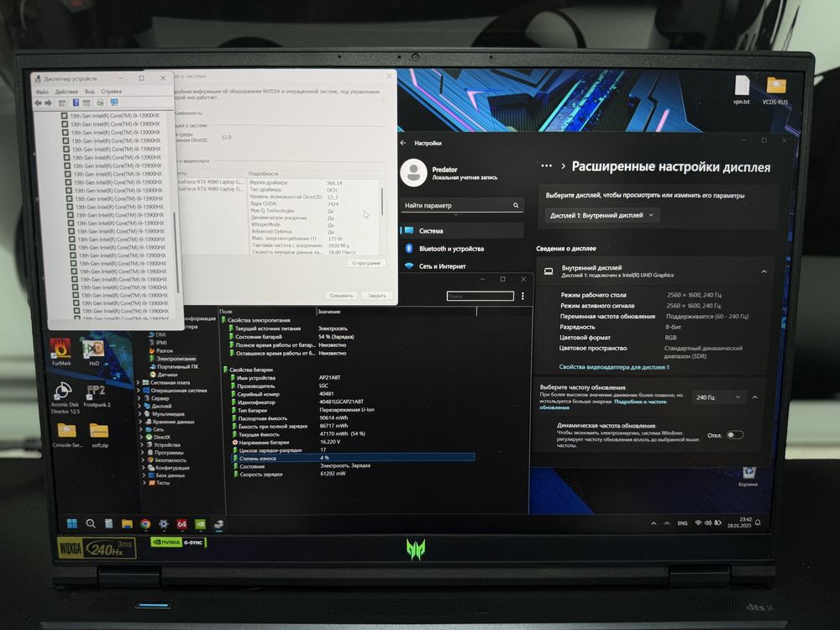Switch to Settings gear on taskbar
This screenshot has height=630, width=840.
[x=164, y=524]
